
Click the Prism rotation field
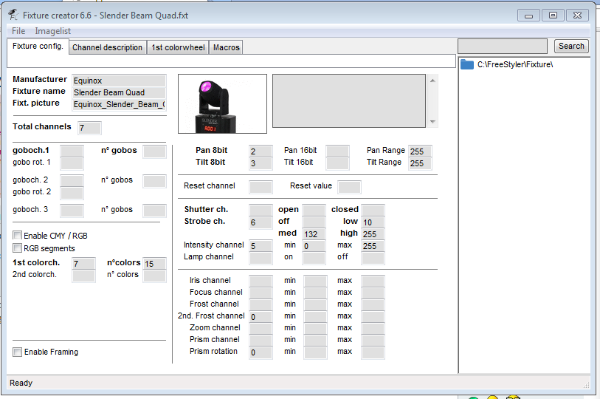point(261,352)
